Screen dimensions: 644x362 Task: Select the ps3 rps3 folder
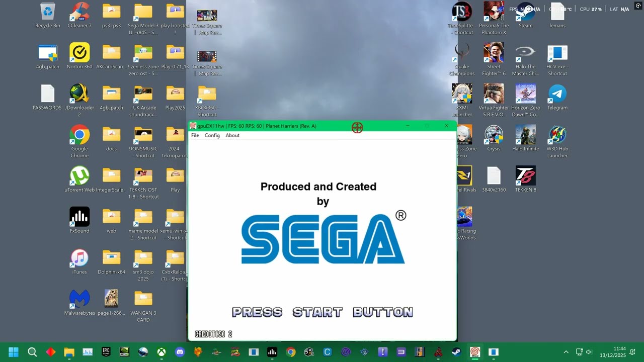[x=111, y=16]
